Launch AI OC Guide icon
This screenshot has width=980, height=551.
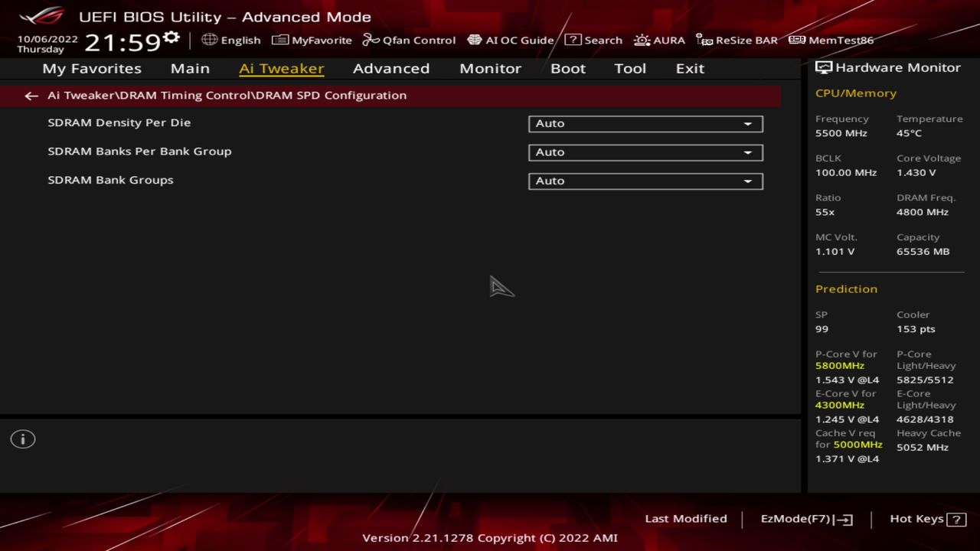[x=475, y=40]
